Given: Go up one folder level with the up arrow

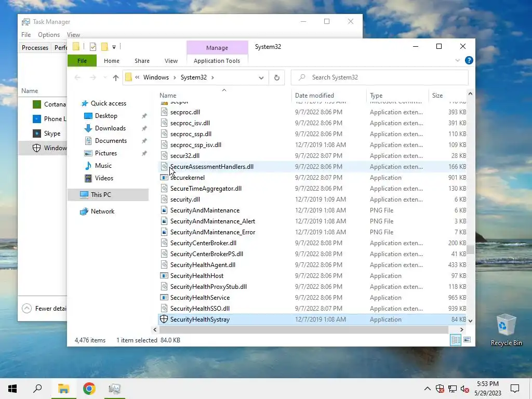Looking at the screenshot, I should [x=116, y=78].
